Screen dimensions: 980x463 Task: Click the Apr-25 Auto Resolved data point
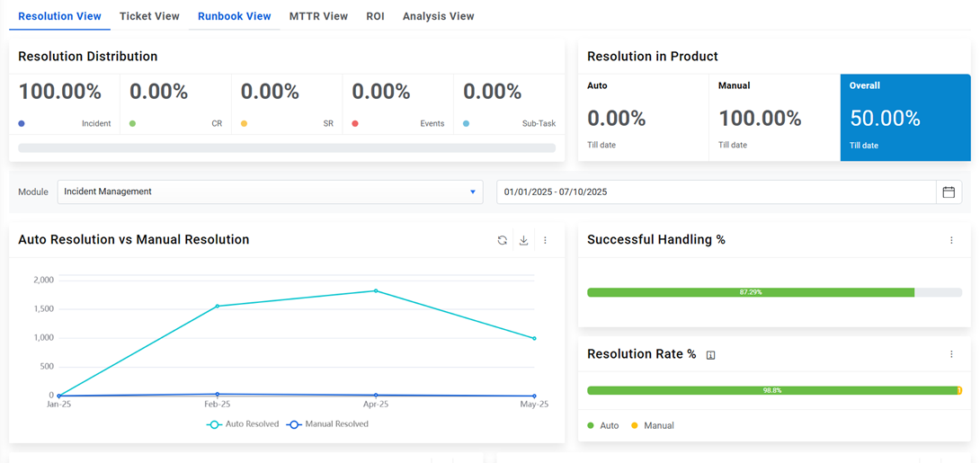pyautogui.click(x=376, y=290)
